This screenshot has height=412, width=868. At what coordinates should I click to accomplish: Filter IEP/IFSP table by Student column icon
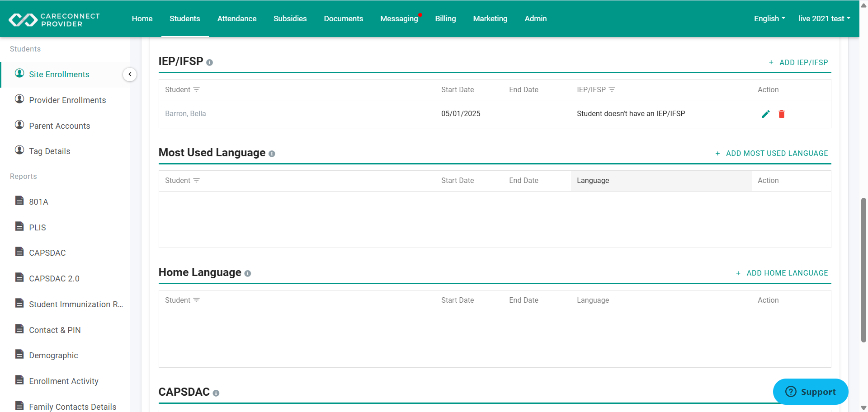pos(197,89)
